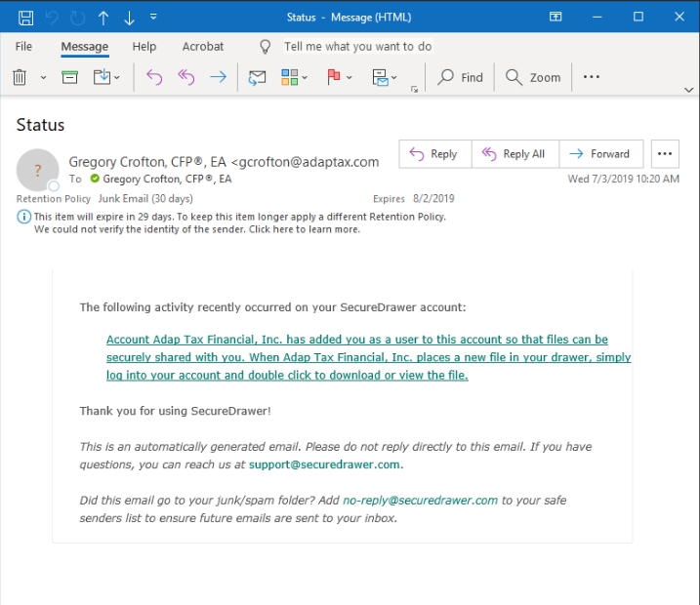The height and width of the screenshot is (605, 700).
Task: Click Junk Email (30 days) retention policy
Action: [145, 198]
